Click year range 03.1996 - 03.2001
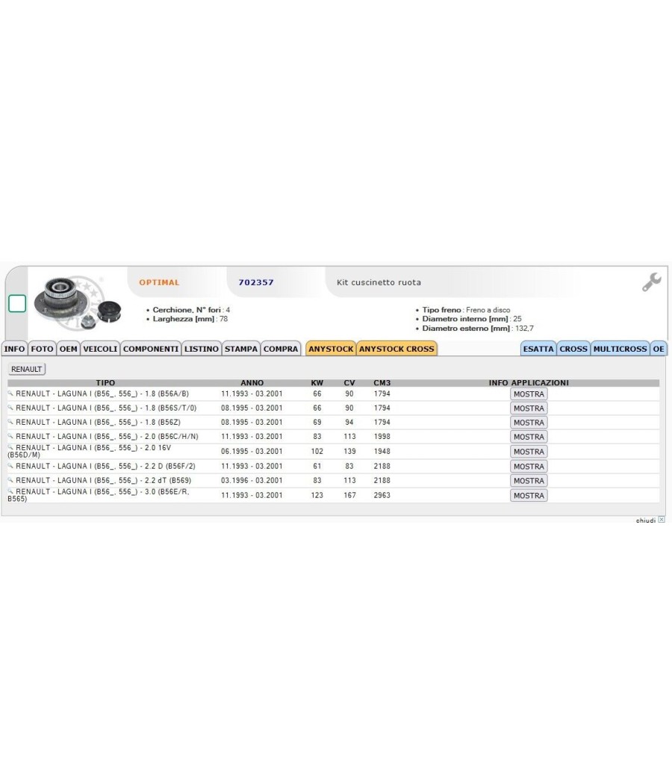This screenshot has width=672, height=784. pyautogui.click(x=252, y=481)
